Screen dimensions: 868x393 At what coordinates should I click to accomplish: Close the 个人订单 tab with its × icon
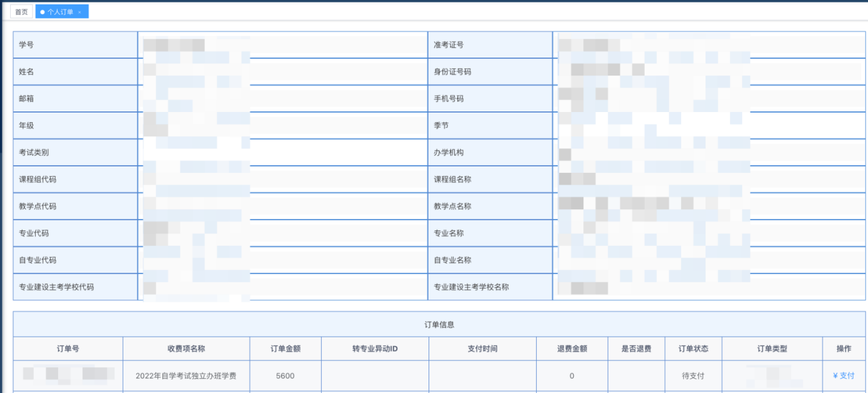80,12
